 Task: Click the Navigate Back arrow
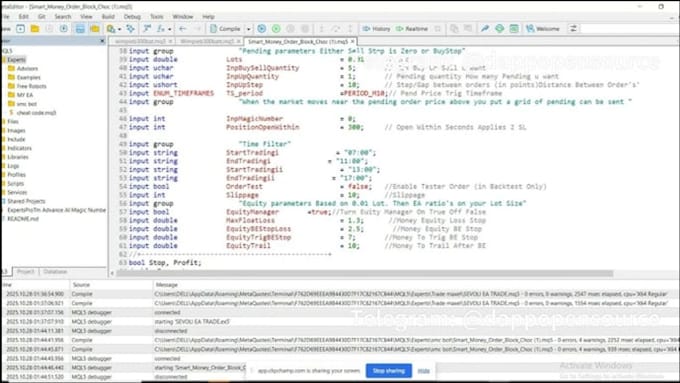coord(183,29)
